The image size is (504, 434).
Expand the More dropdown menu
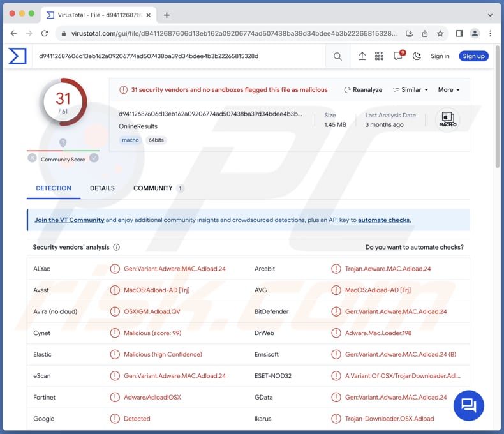448,90
